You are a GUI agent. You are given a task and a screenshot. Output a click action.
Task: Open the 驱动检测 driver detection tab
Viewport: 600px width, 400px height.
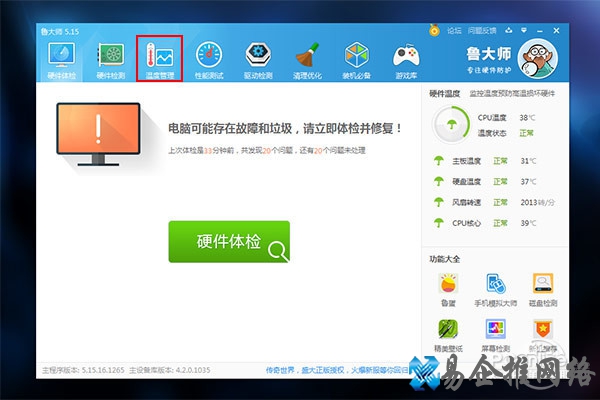(x=259, y=59)
